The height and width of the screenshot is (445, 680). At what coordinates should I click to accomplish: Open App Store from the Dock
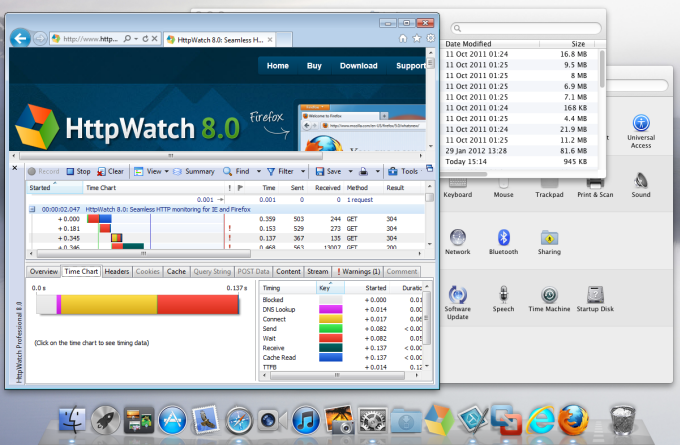click(x=172, y=420)
